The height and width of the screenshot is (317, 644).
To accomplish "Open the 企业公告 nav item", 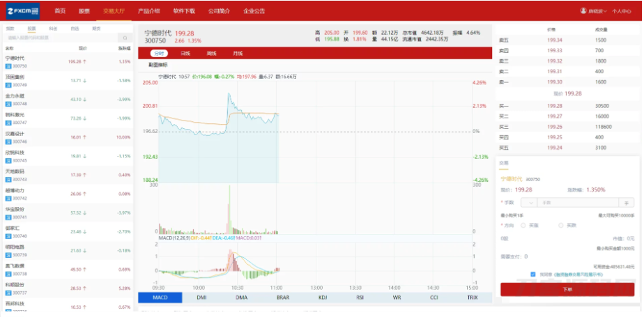I will point(254,11).
